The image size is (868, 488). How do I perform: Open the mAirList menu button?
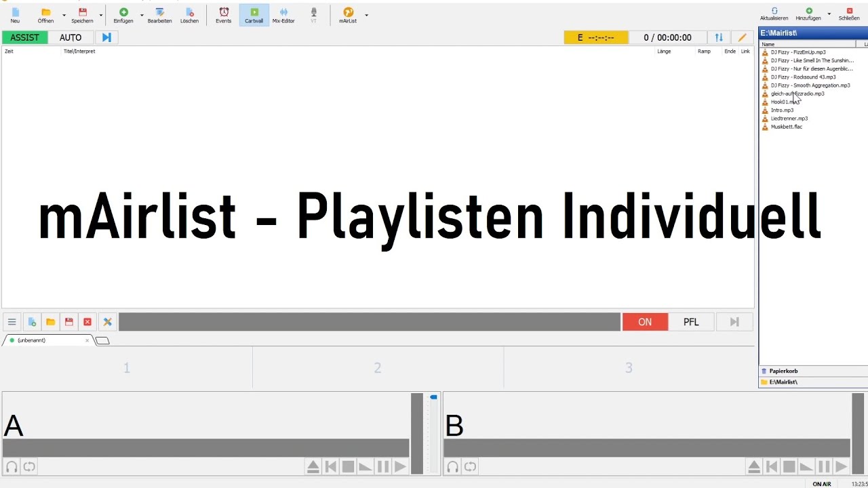tap(348, 15)
